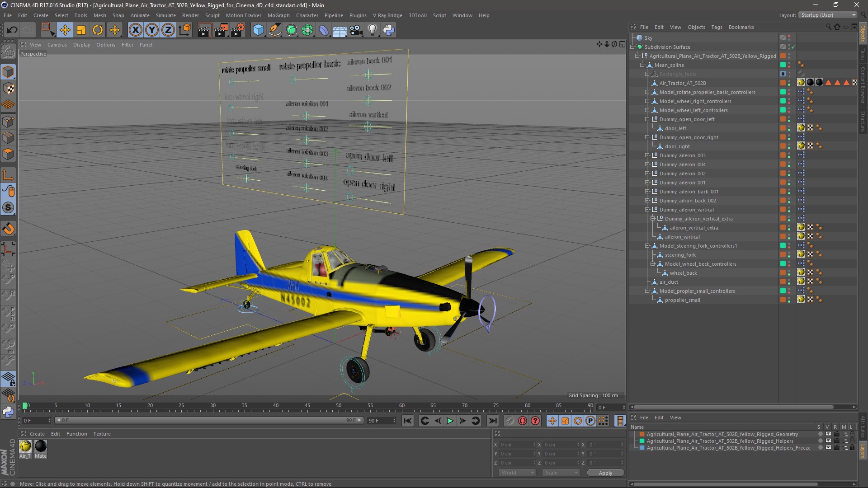Collapse the Subdivision Surface tree node

[x=632, y=47]
